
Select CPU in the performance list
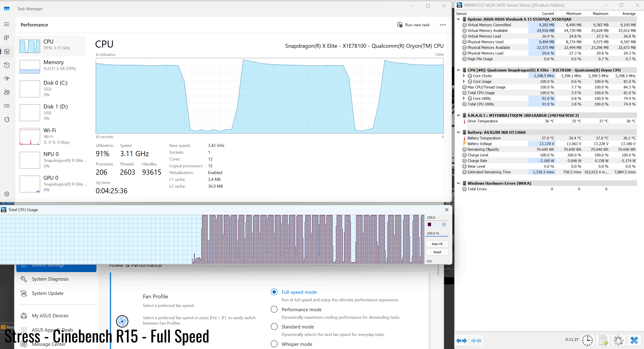(x=51, y=46)
